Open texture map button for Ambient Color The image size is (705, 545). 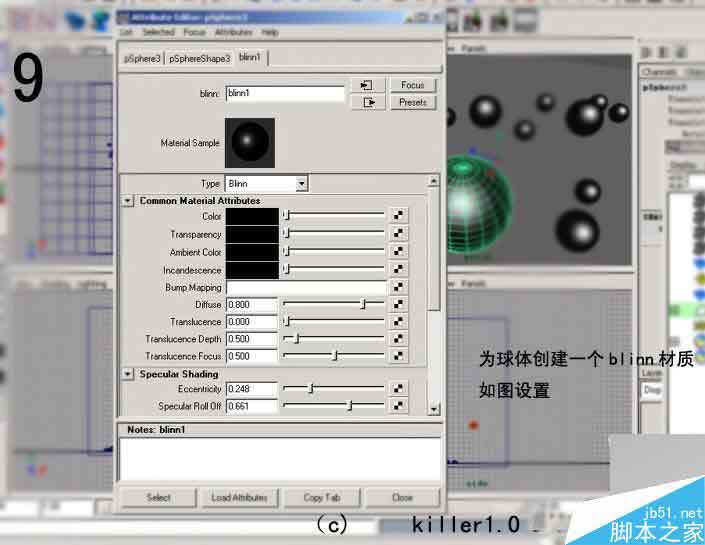pyautogui.click(x=398, y=251)
